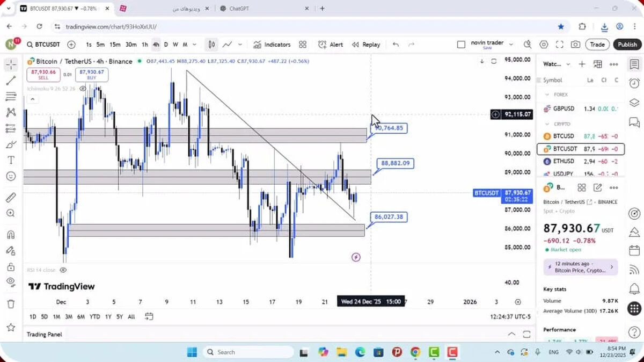Click the Trade button
The height and width of the screenshot is (362, 644).
(597, 45)
